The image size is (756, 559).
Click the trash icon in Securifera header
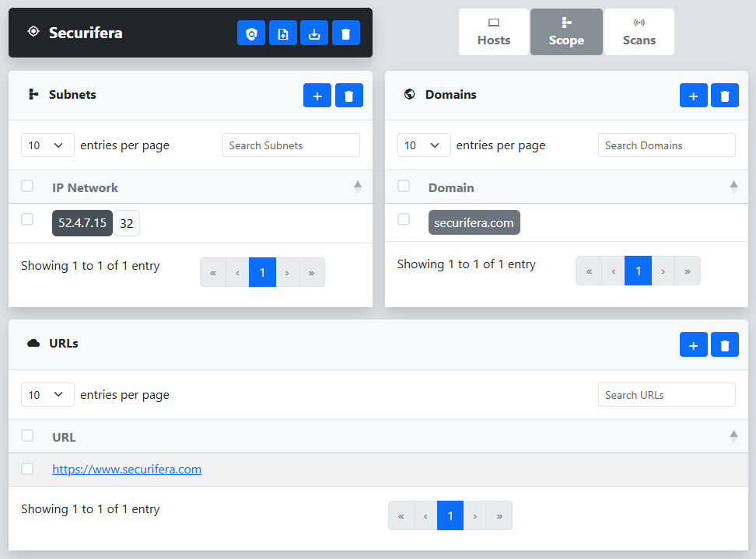pos(346,33)
